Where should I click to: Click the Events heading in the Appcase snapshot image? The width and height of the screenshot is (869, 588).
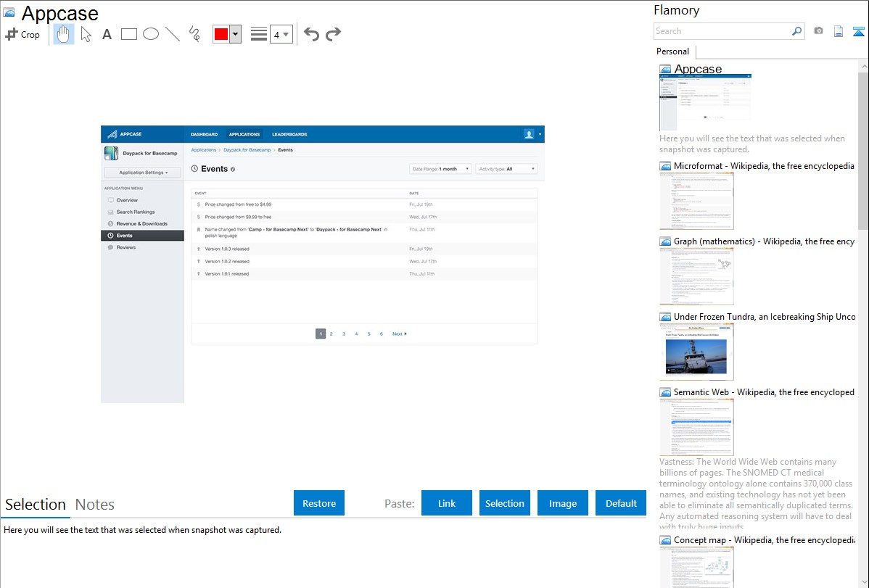pyautogui.click(x=214, y=169)
